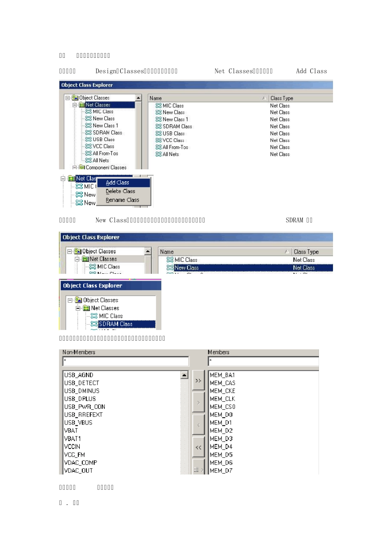Move all nets to Members with >> button
392x555 pixels.
pyautogui.click(x=198, y=381)
